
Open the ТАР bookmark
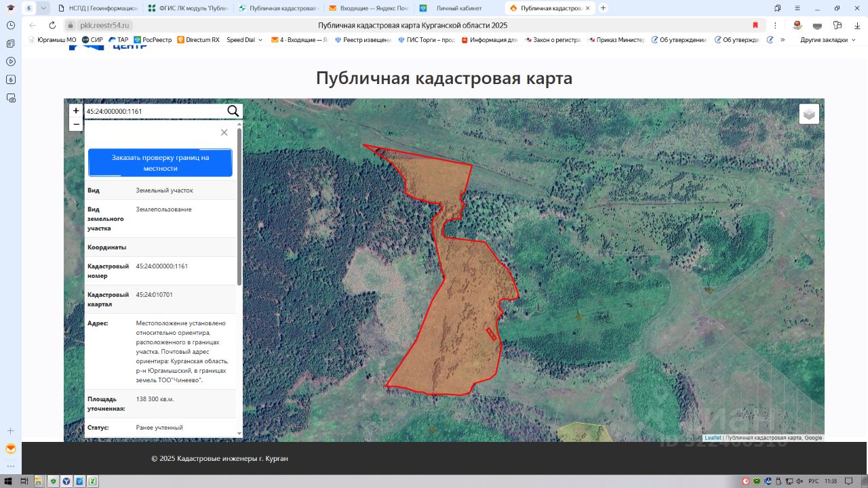pyautogui.click(x=118, y=40)
